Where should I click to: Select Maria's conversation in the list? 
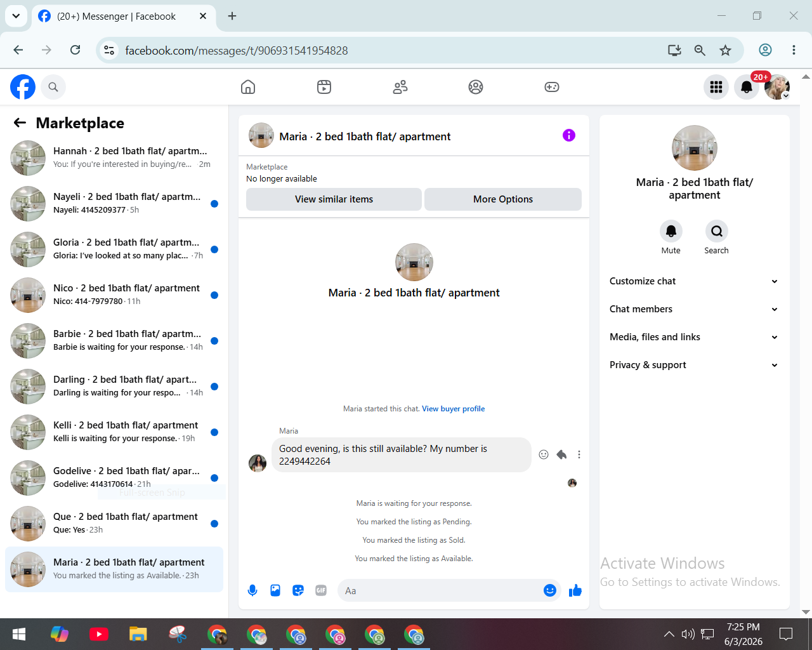coord(114,569)
